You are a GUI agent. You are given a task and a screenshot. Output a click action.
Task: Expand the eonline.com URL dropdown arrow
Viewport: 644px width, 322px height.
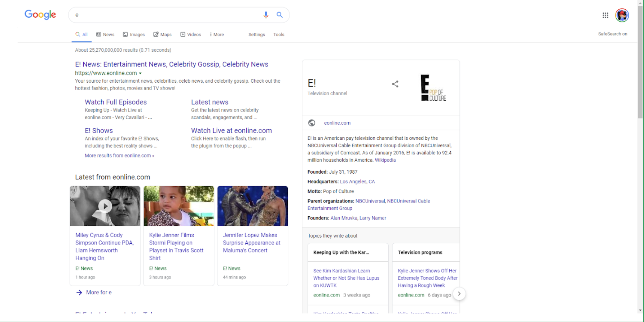click(140, 73)
